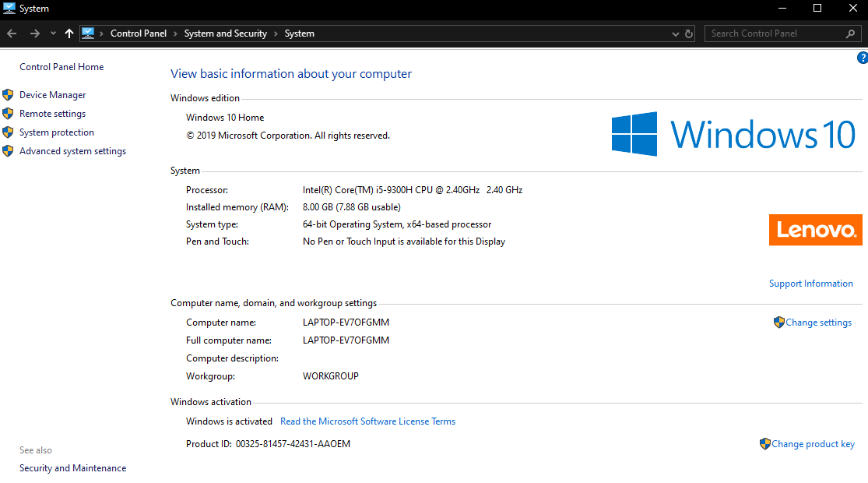Click the Lenovo logo
The width and height of the screenshot is (868, 483).
[x=815, y=230]
